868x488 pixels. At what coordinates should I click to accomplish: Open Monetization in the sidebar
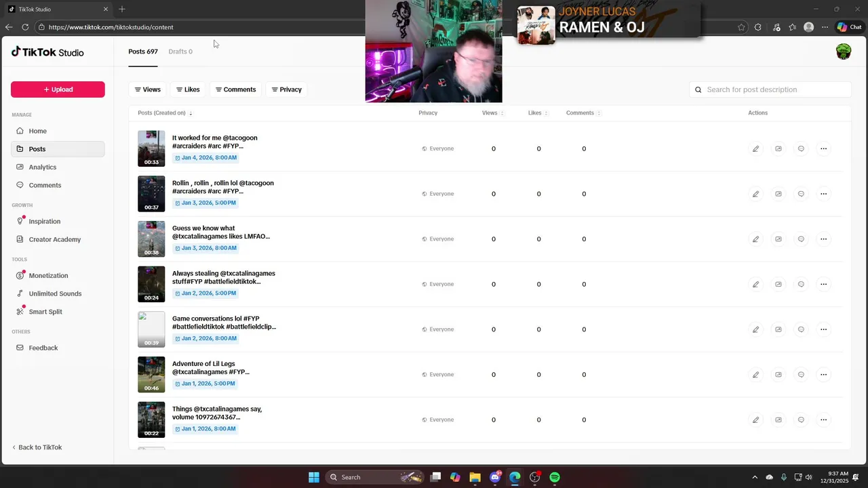tap(58, 275)
